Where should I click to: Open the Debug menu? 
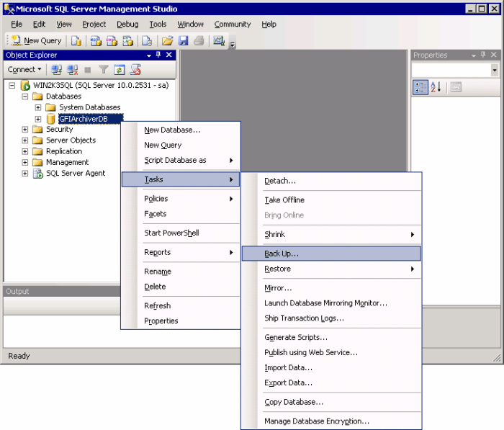tap(127, 24)
